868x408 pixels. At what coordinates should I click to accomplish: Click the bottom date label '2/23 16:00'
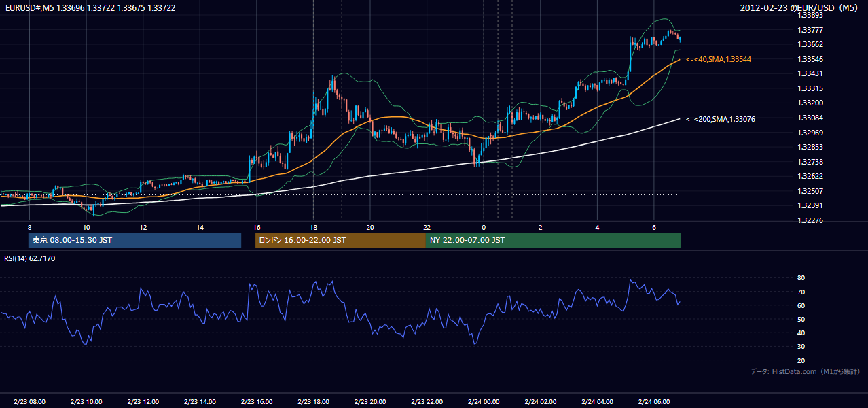click(257, 402)
